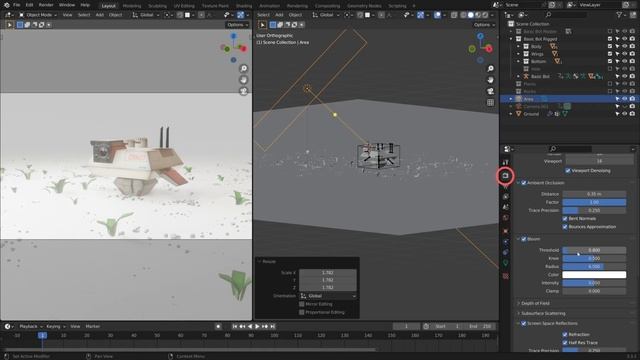Select rendered viewport shading in right viewport

pos(485,15)
